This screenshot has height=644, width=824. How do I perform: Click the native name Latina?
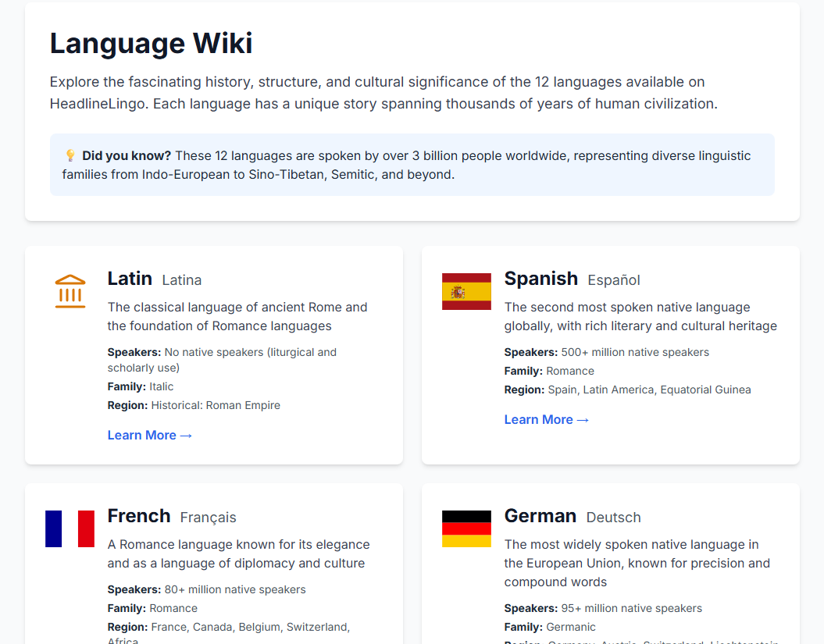[x=182, y=280]
